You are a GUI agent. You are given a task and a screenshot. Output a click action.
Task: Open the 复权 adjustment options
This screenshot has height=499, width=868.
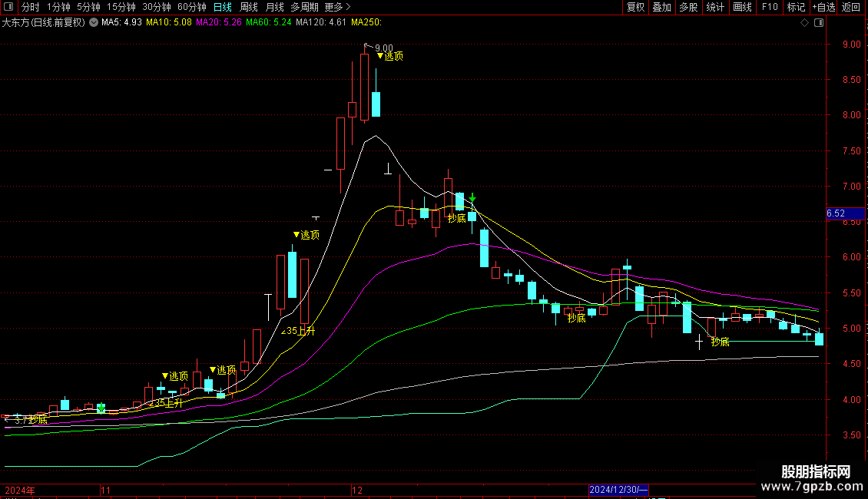[635, 8]
